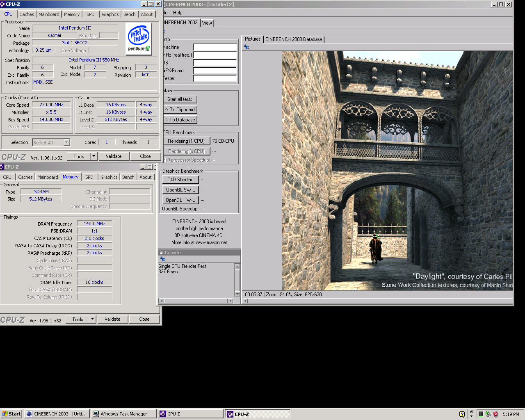Open the Graphics tab in top CPU-Z

click(x=110, y=14)
